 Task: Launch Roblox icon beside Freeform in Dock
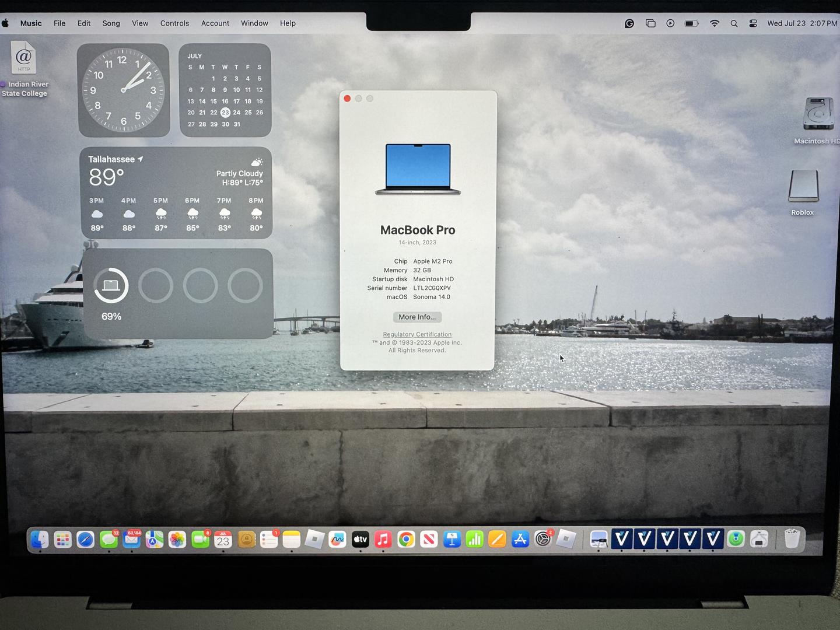[x=315, y=540]
